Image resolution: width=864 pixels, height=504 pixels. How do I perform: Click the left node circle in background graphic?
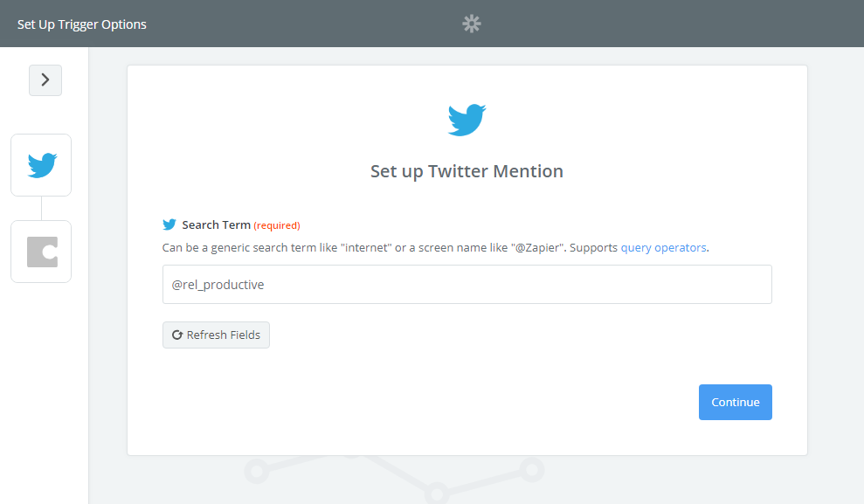255,473
